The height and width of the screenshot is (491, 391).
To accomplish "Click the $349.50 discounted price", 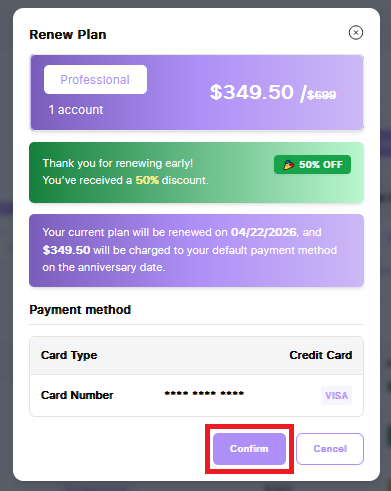I will tap(252, 92).
